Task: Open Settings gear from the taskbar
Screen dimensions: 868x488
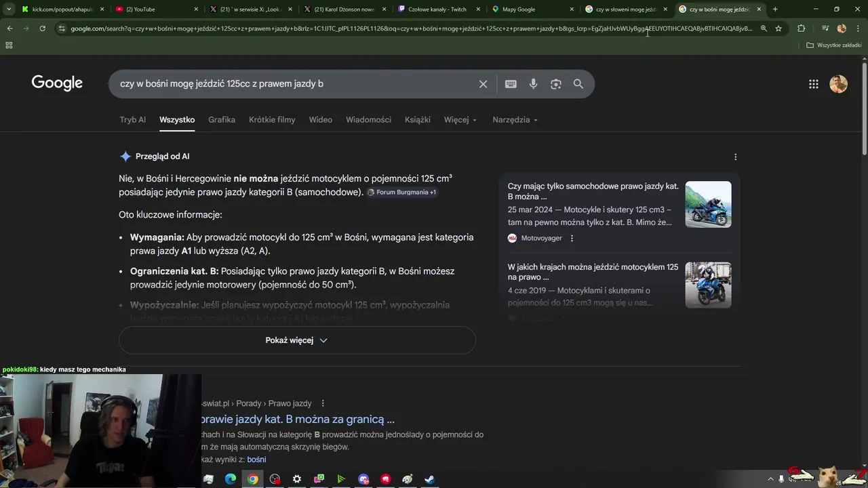Action: [296, 479]
